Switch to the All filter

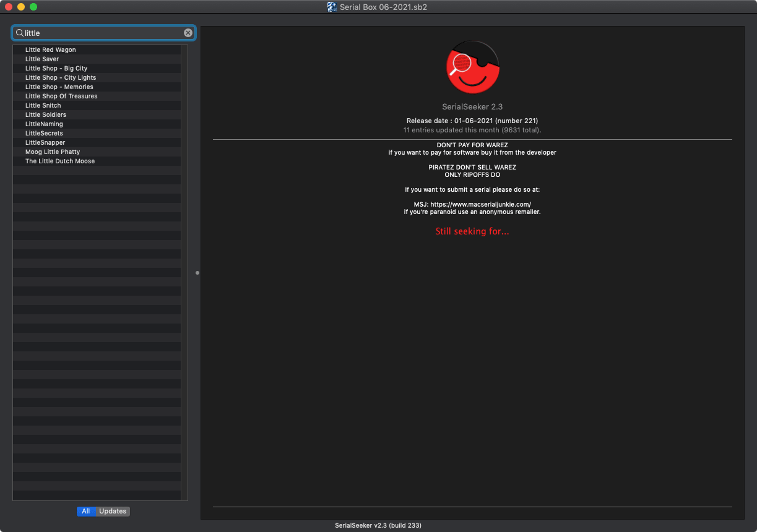[86, 511]
